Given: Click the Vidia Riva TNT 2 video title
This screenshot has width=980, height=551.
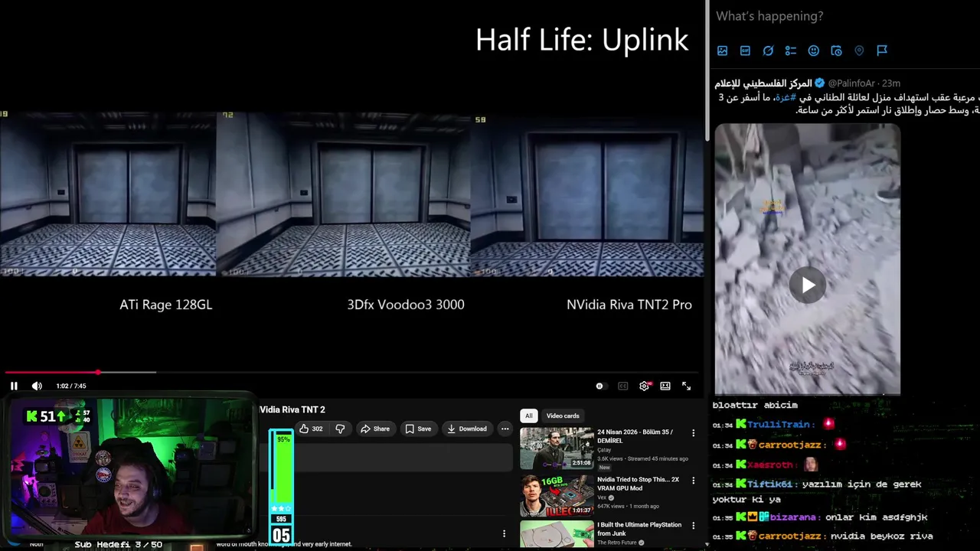Looking at the screenshot, I should [292, 410].
